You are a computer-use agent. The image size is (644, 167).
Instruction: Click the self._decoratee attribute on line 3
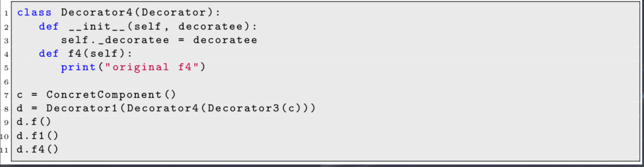pos(115,40)
